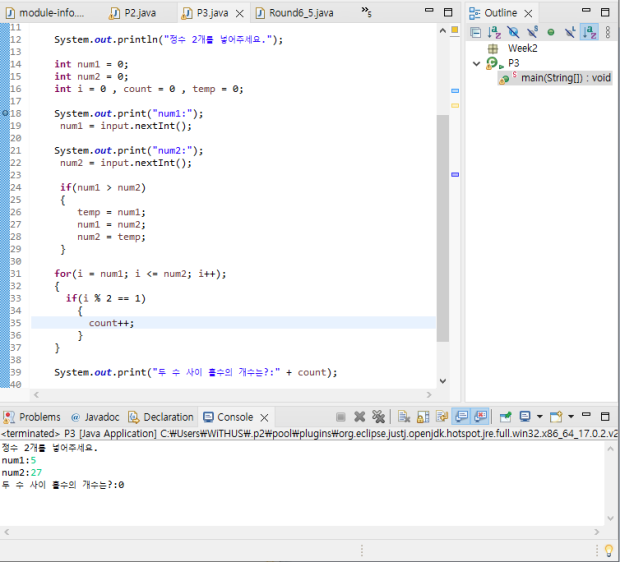The image size is (620, 562).
Task: Toggle Hide Static Members in Outline
Action: click(532, 32)
